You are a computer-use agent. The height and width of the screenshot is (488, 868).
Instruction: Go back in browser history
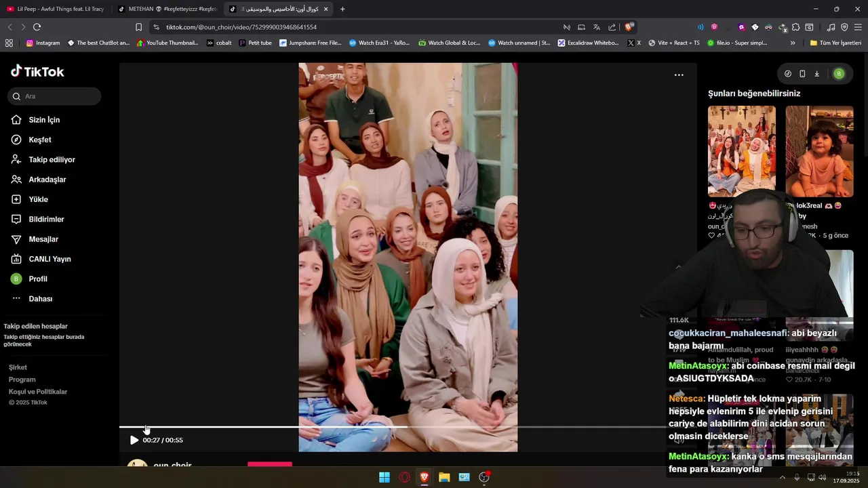click(9, 27)
